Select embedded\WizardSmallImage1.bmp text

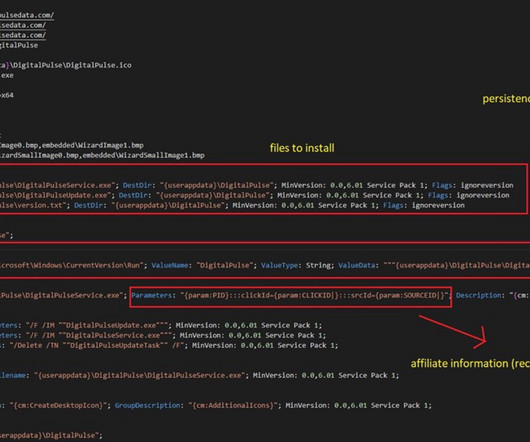point(143,155)
